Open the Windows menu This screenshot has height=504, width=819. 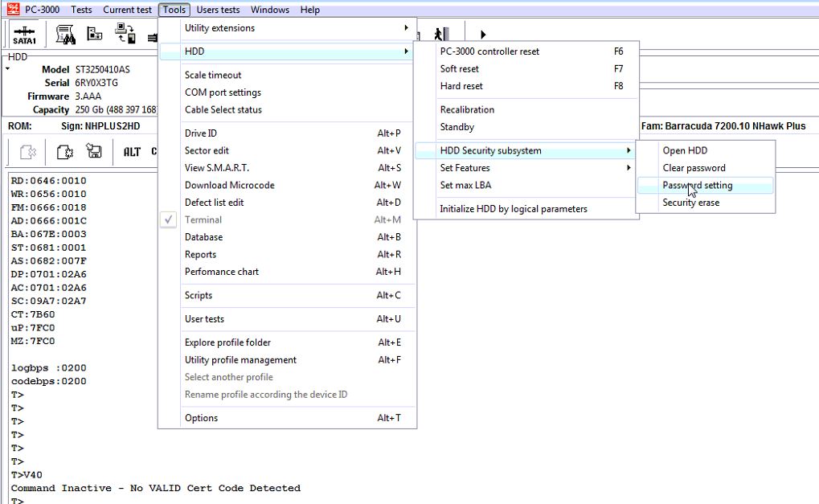[x=269, y=10]
